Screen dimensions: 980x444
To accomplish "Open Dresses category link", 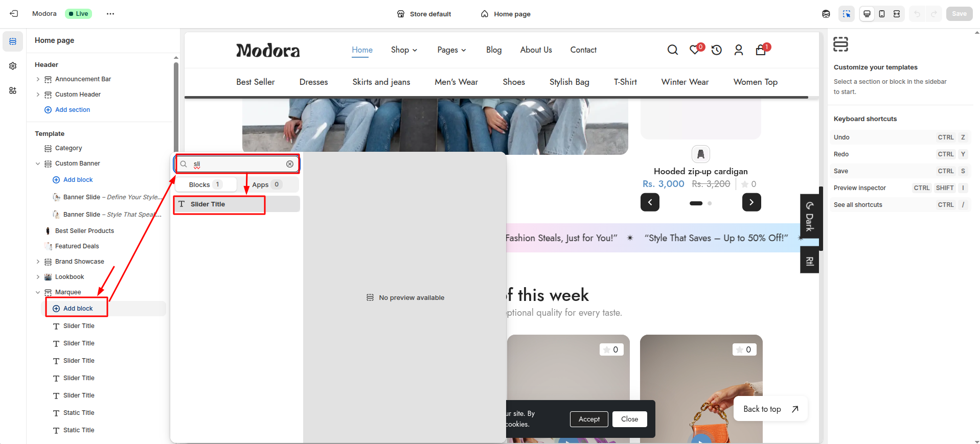I will [x=314, y=82].
